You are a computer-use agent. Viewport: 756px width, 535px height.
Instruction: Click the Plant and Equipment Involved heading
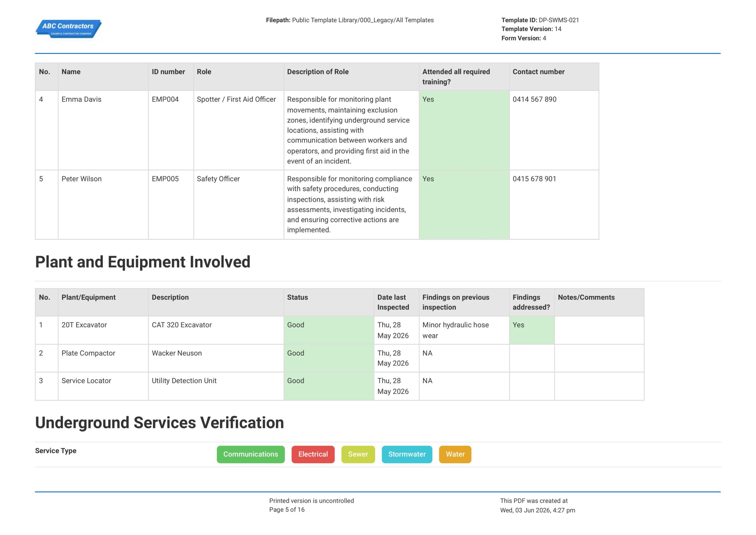coord(143,262)
